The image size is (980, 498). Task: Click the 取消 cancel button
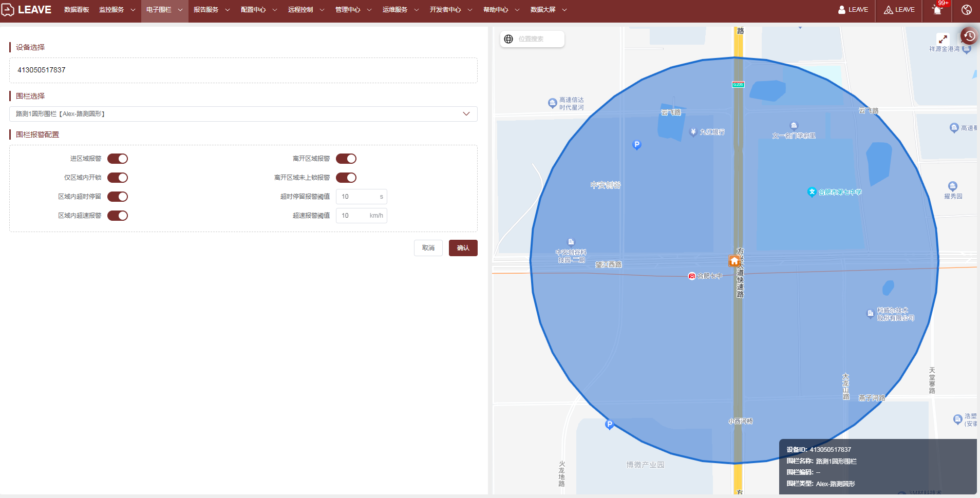pos(428,248)
